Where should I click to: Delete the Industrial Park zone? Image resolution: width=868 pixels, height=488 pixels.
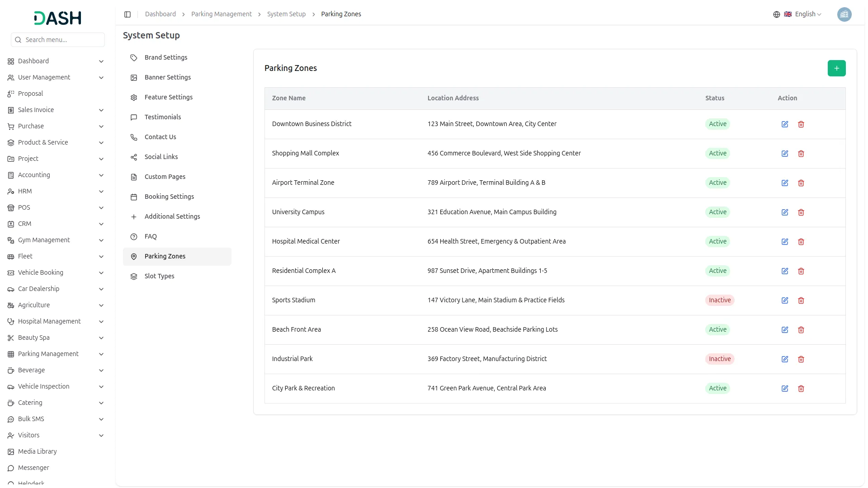(801, 359)
